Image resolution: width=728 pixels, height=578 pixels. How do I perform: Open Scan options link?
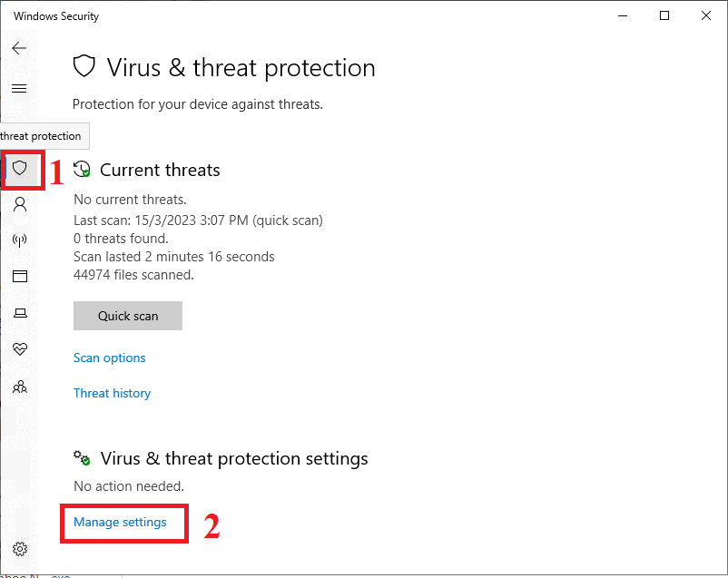110,358
